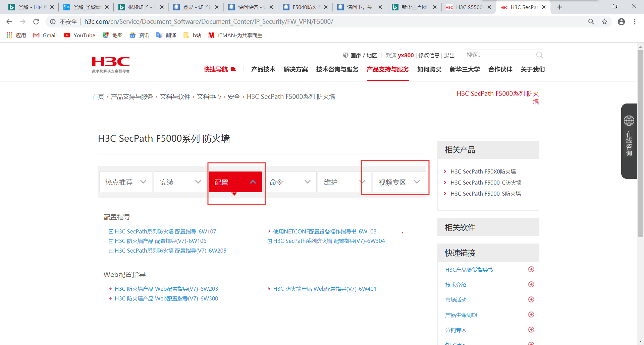Screen dimensions: 644x345
Task: Open a new browser tab with plus button
Action: click(559, 7)
